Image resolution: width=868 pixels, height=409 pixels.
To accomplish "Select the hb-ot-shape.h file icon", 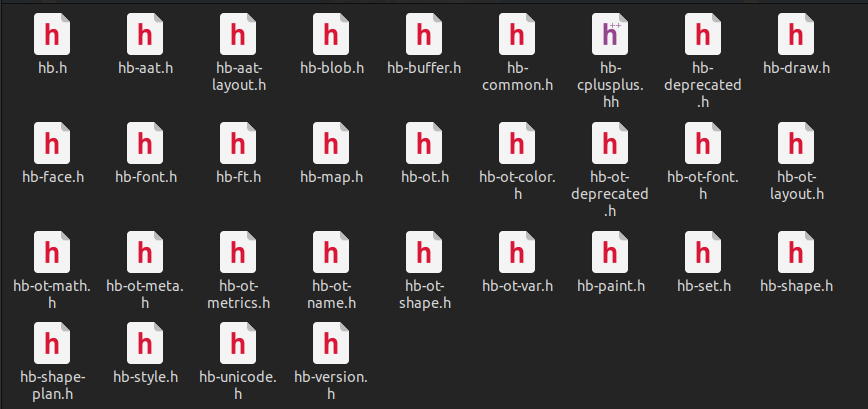I will [x=424, y=252].
